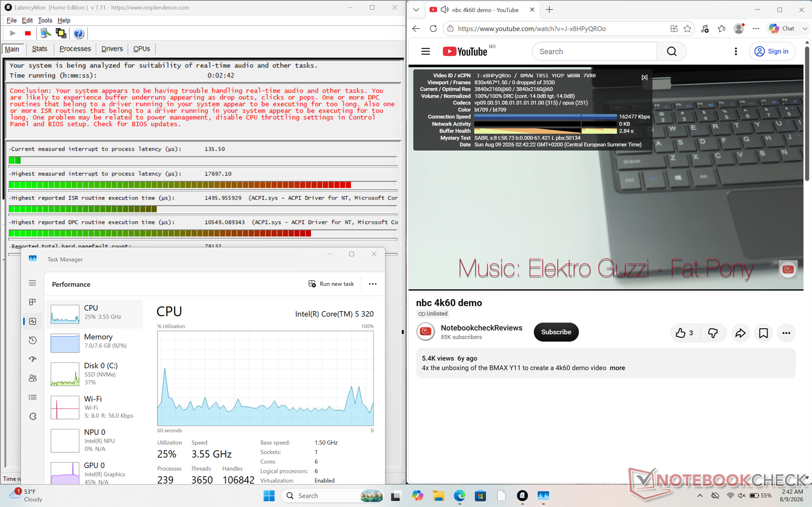812x507 pixels.
Task: Add this page to Edge favorites
Action: pyautogui.click(x=687, y=29)
